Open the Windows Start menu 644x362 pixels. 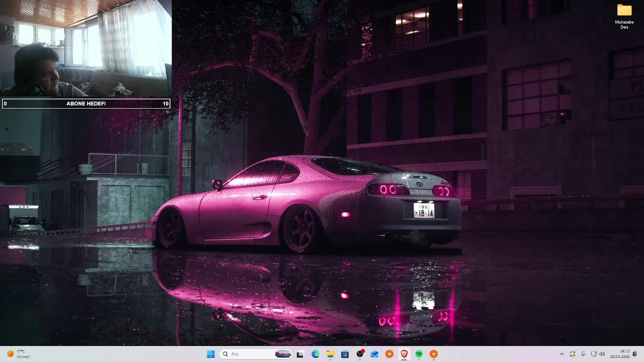pos(210,354)
